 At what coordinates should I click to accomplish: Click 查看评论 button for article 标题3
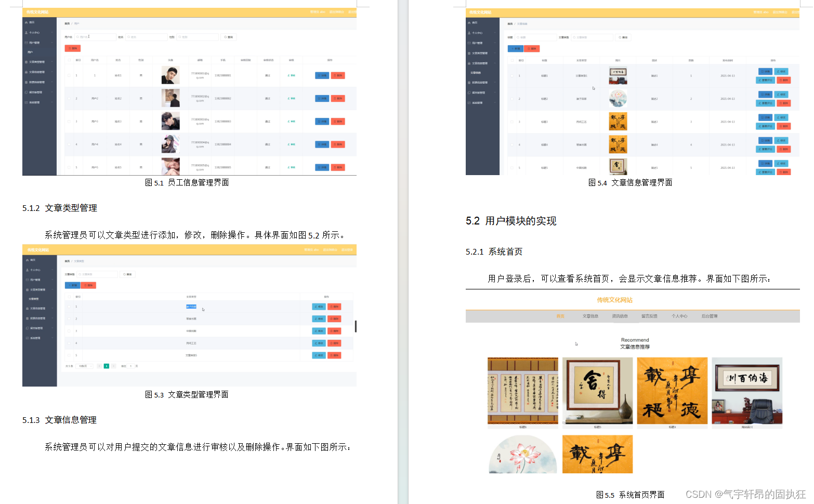(x=765, y=126)
